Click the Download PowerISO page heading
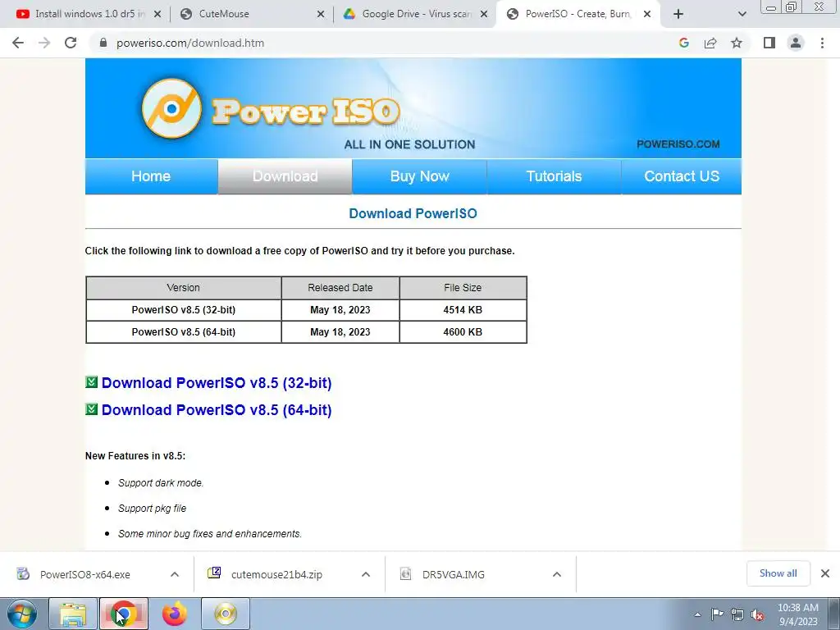This screenshot has height=630, width=840. (x=413, y=213)
